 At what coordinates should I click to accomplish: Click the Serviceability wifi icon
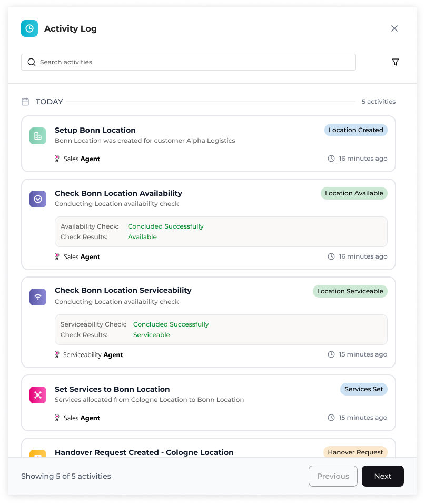tap(38, 297)
